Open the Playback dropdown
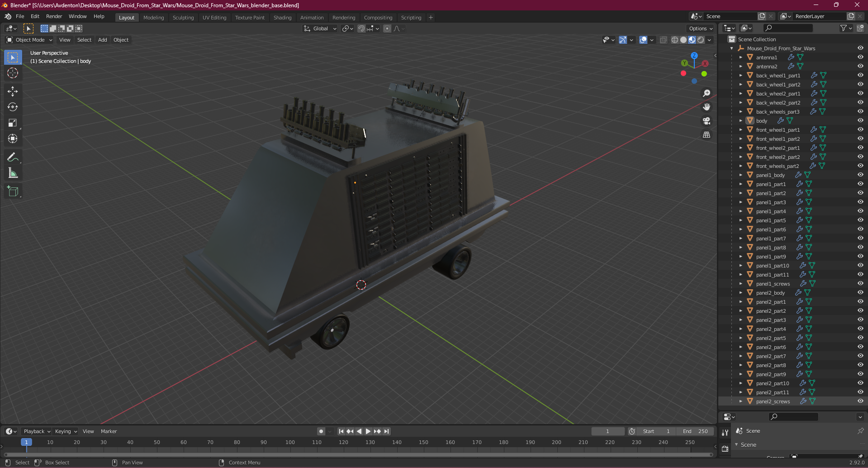 click(x=37, y=431)
